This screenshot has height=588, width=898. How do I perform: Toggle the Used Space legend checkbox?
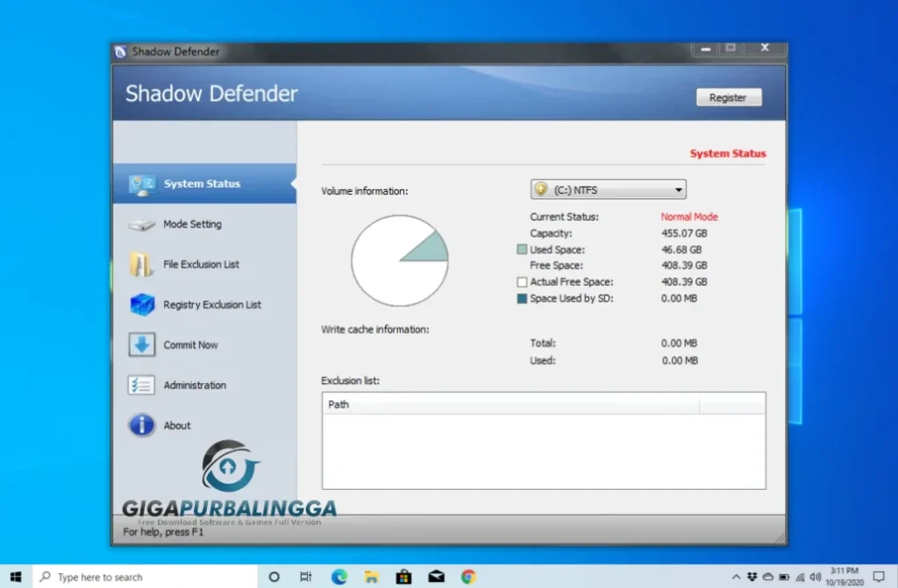(x=524, y=249)
